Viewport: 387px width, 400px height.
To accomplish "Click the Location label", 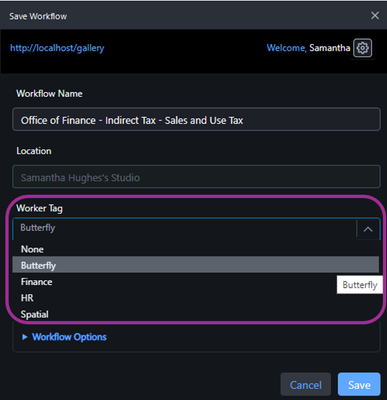I will tap(34, 151).
